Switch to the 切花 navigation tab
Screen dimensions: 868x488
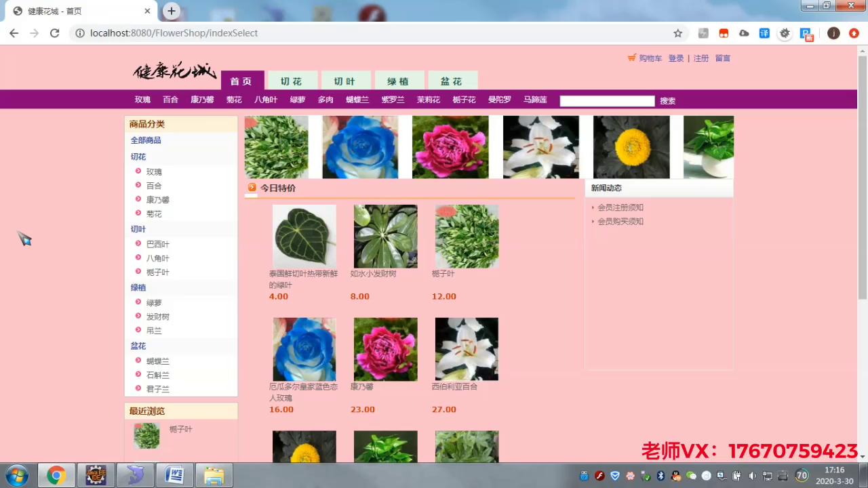click(x=291, y=81)
